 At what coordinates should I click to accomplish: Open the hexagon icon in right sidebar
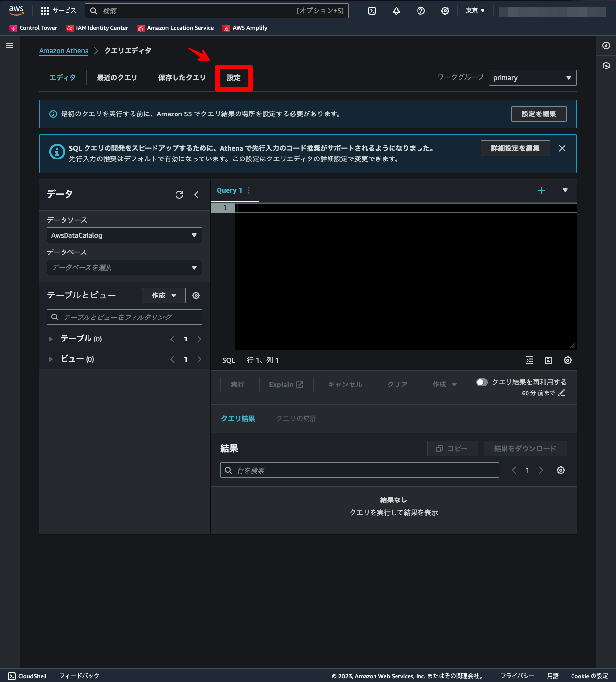(x=606, y=66)
